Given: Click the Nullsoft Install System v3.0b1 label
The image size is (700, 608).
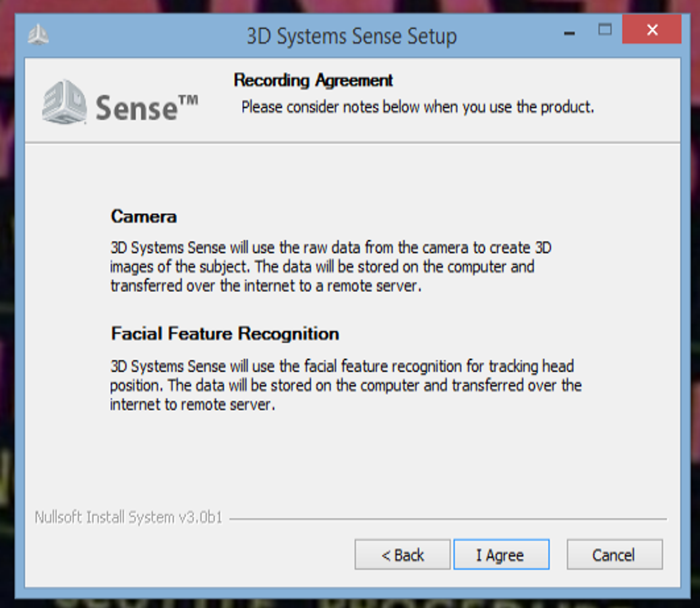Looking at the screenshot, I should pyautogui.click(x=129, y=517).
